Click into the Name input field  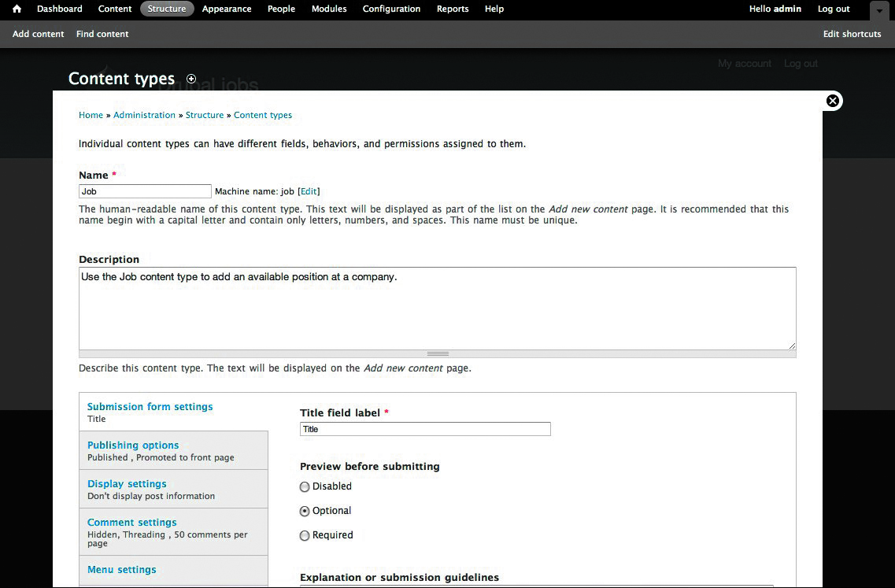point(145,191)
